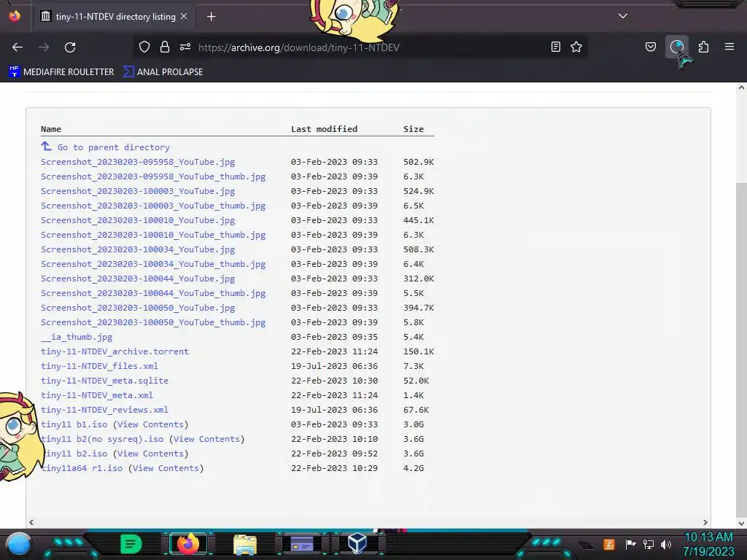The height and width of the screenshot is (560, 747).
Task: Bookmark this page with the star
Action: 576,47
